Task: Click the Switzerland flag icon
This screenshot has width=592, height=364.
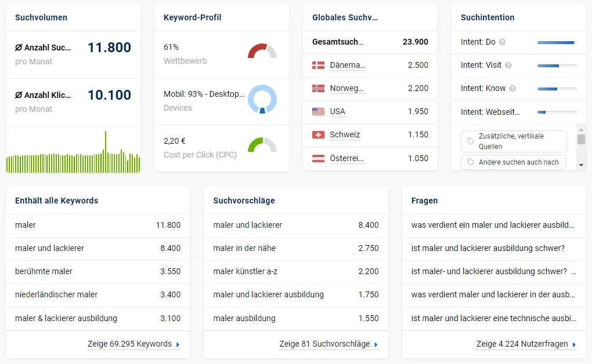Action: [318, 134]
